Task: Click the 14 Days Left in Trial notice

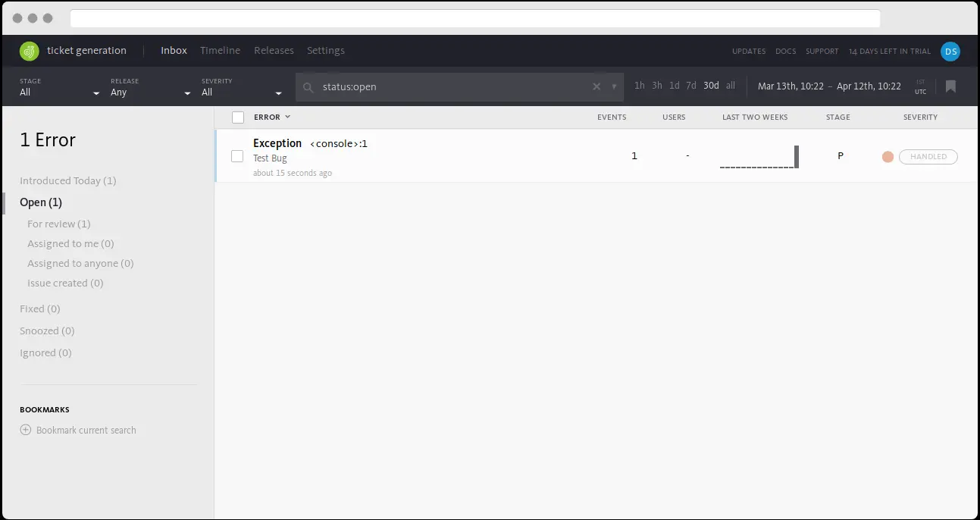Action: (890, 52)
